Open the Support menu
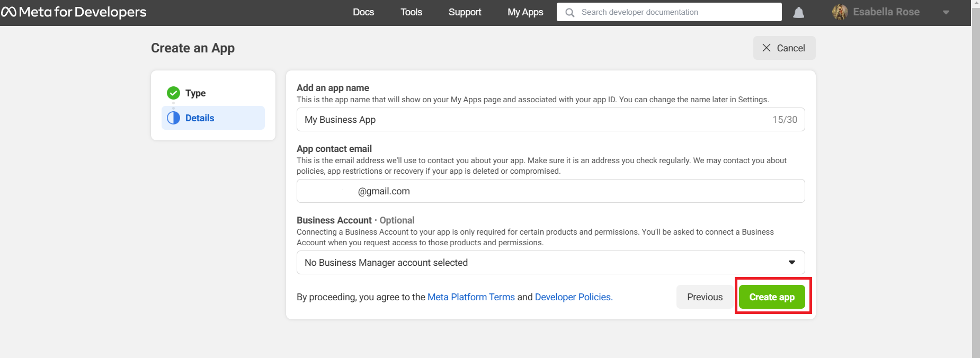980x358 pixels. tap(465, 12)
